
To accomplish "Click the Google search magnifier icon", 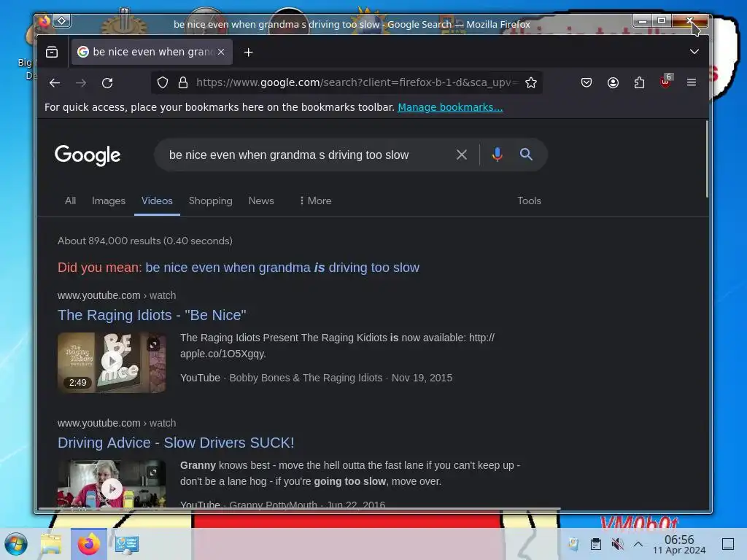I will coord(526,155).
